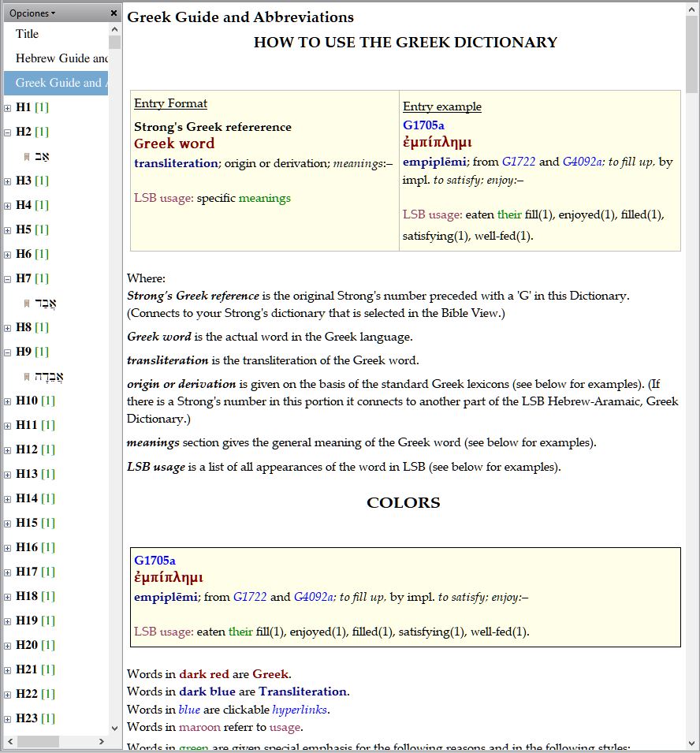Click the tree horizontal scrollbar thumb

[x=39, y=741]
